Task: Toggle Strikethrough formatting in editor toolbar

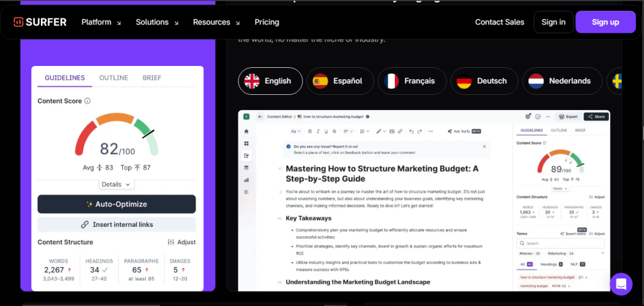Action: point(335,132)
